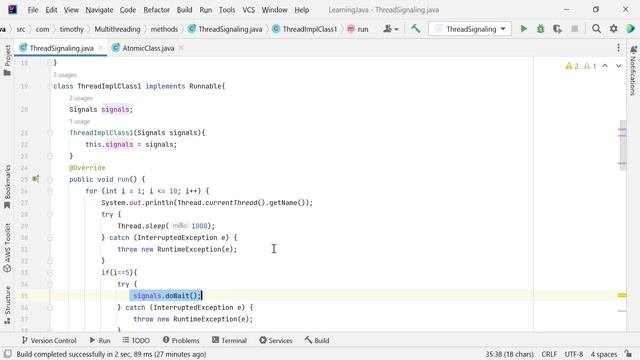Open the Window menu
Viewport: 640px width, 360px height.
(274, 10)
